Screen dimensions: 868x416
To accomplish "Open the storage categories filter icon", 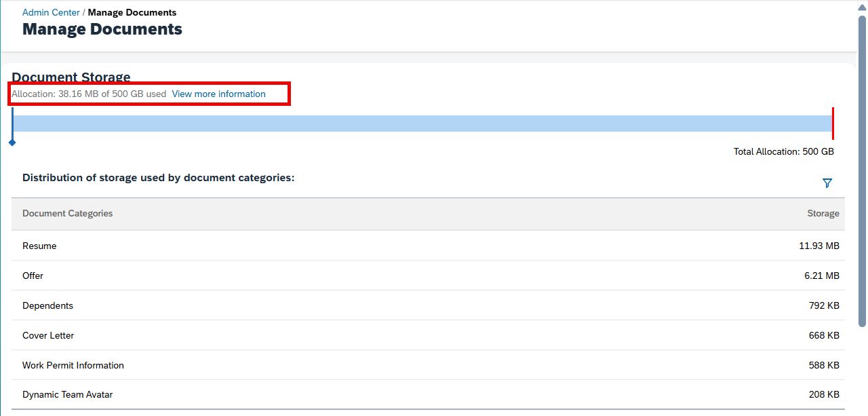I will (827, 183).
